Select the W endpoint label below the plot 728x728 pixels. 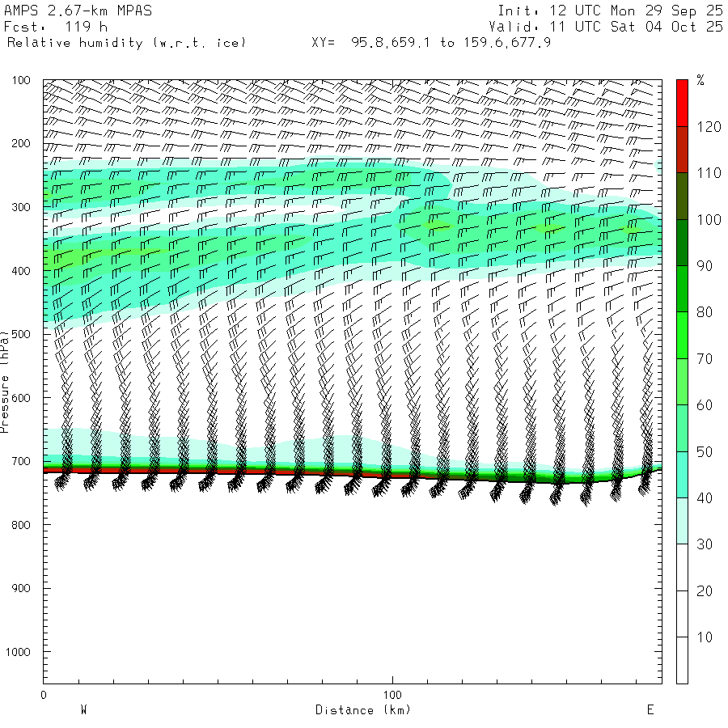[83, 710]
